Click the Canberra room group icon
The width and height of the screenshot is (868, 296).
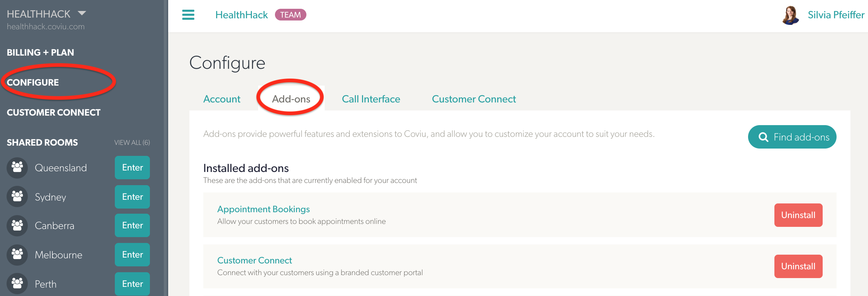pyautogui.click(x=17, y=225)
